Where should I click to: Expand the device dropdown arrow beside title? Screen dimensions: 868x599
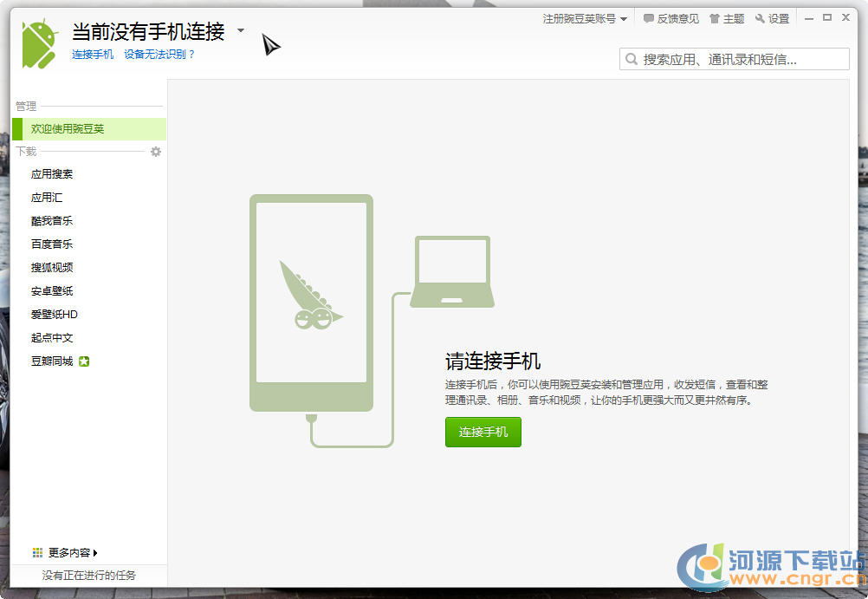tap(241, 30)
